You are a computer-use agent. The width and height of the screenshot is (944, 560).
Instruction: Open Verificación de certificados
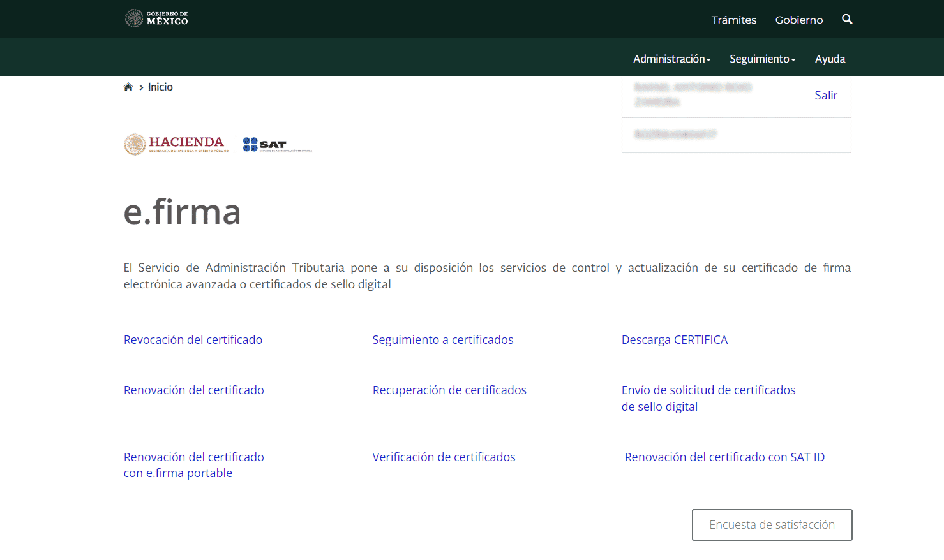[444, 457]
